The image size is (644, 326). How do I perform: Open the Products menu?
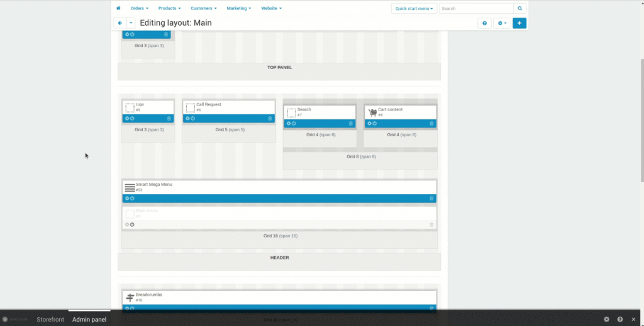click(x=169, y=8)
